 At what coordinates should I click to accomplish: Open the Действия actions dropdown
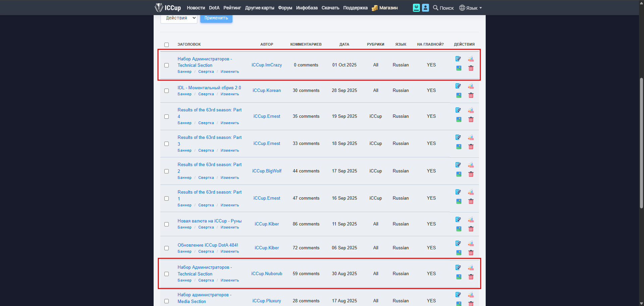click(179, 18)
